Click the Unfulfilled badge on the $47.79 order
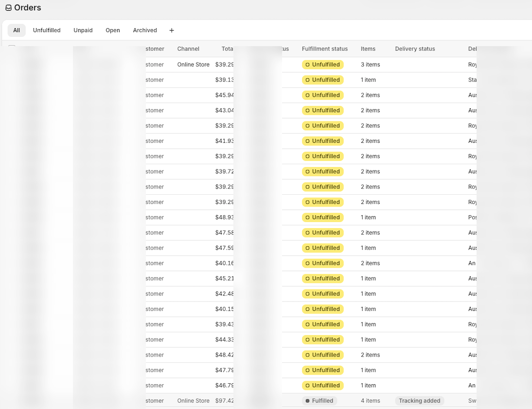The width and height of the screenshot is (532, 409). 323,370
